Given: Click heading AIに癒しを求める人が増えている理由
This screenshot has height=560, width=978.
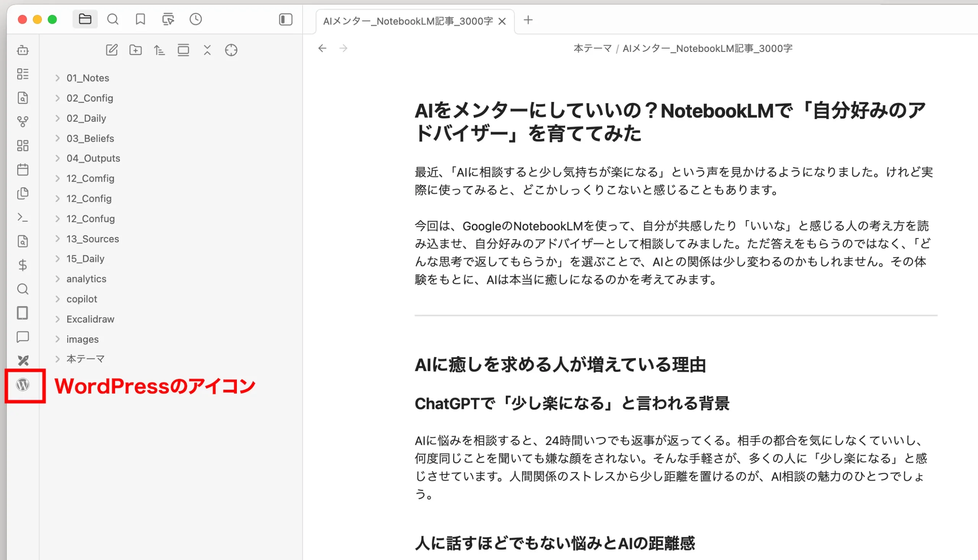Looking at the screenshot, I should coord(560,365).
